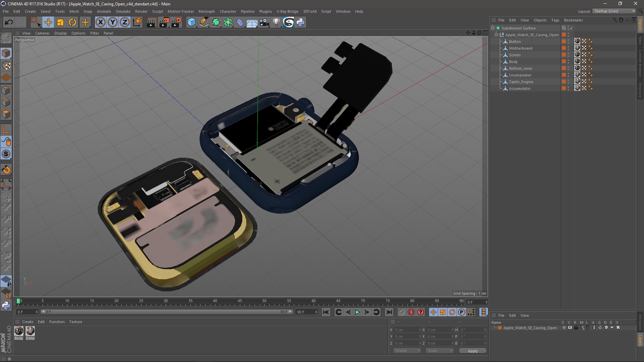Activate the Rotate tool
The width and height of the screenshot is (644, 362).
72,22
